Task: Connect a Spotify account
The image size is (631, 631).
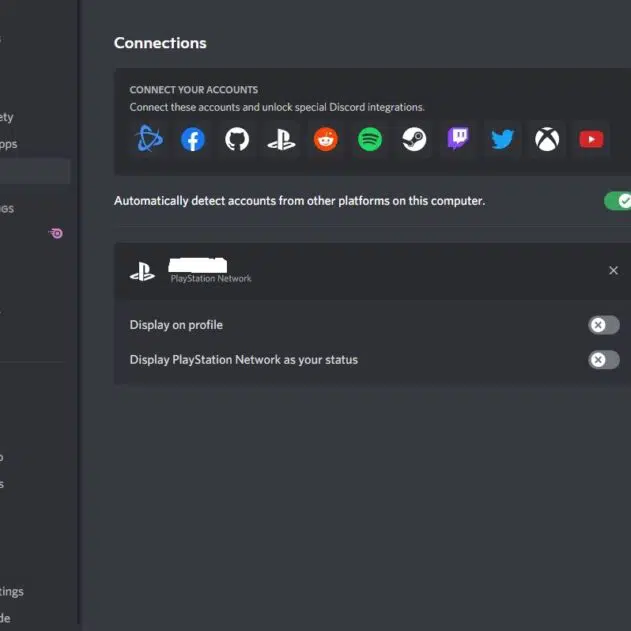Action: [x=370, y=139]
